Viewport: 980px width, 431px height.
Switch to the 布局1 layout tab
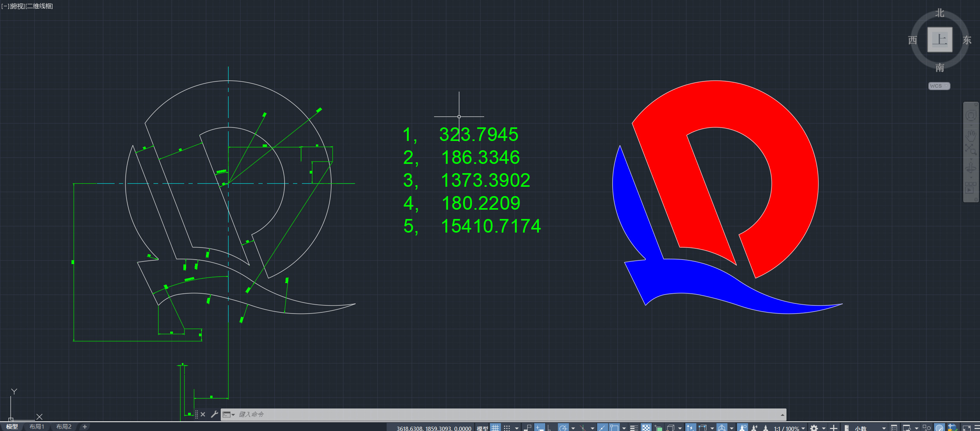37,426
